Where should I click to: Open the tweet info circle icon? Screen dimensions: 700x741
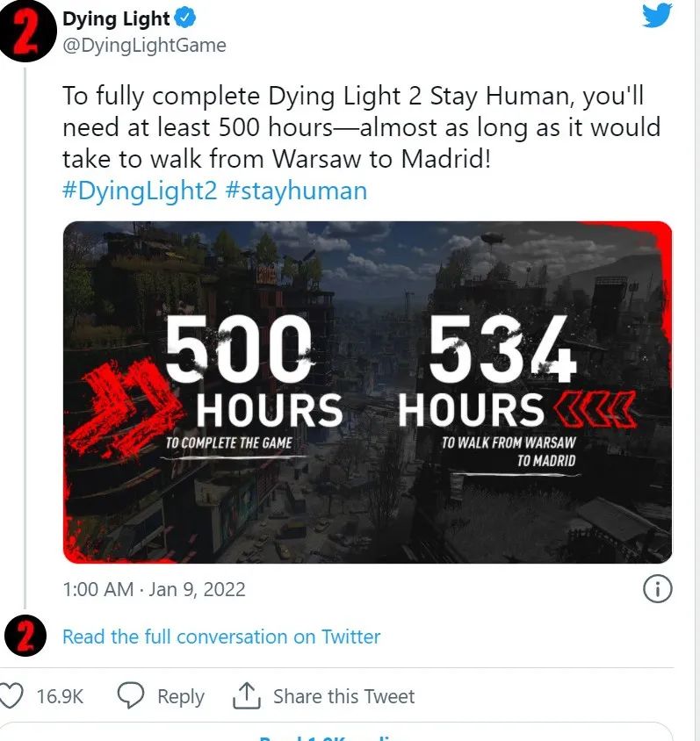pyautogui.click(x=657, y=589)
